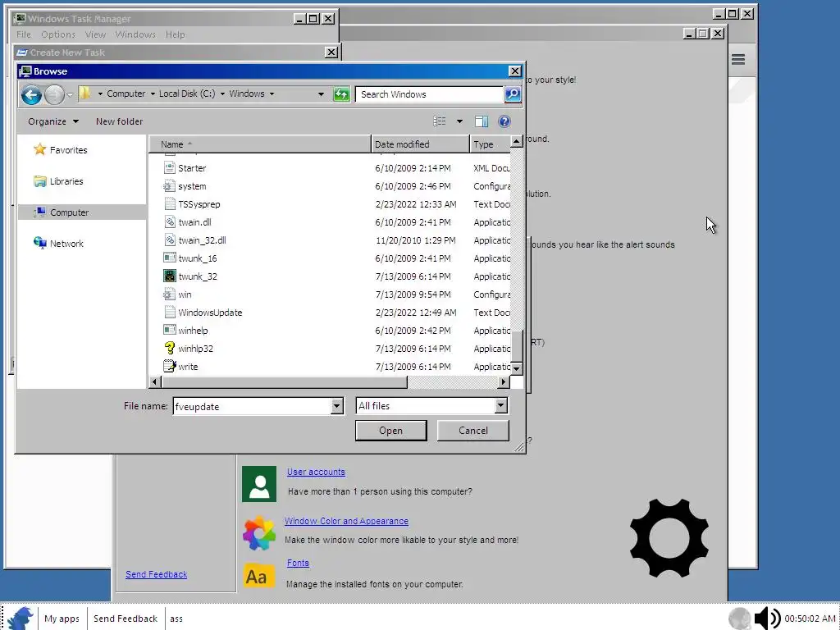Click the Fonts Aa icon
840x630 pixels.
[x=259, y=576]
